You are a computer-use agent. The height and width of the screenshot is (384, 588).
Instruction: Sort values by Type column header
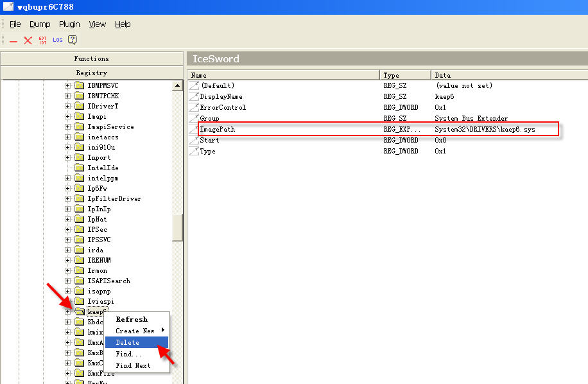pos(406,75)
